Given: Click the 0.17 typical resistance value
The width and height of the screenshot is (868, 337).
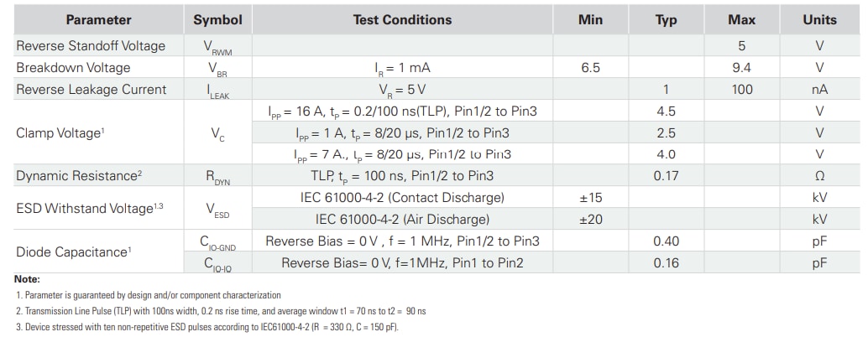Looking at the screenshot, I should tap(666, 176).
